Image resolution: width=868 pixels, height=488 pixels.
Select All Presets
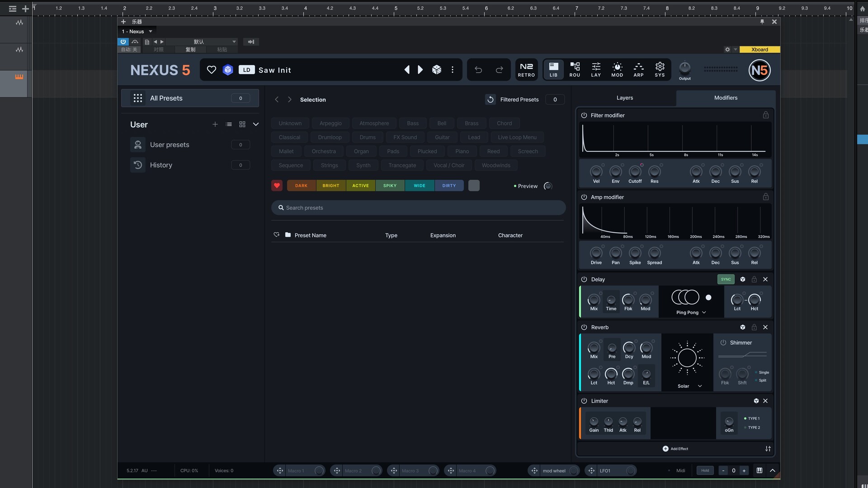190,98
